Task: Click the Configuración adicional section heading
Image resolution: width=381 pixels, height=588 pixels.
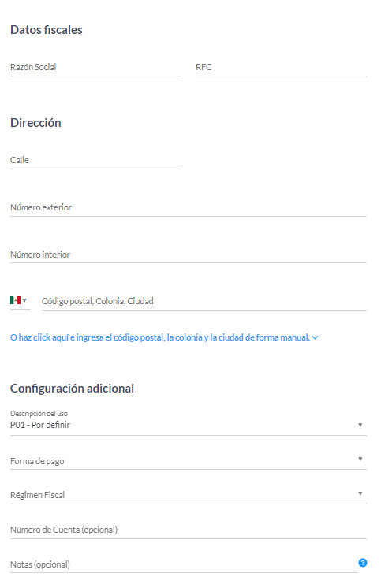Action: 72,389
